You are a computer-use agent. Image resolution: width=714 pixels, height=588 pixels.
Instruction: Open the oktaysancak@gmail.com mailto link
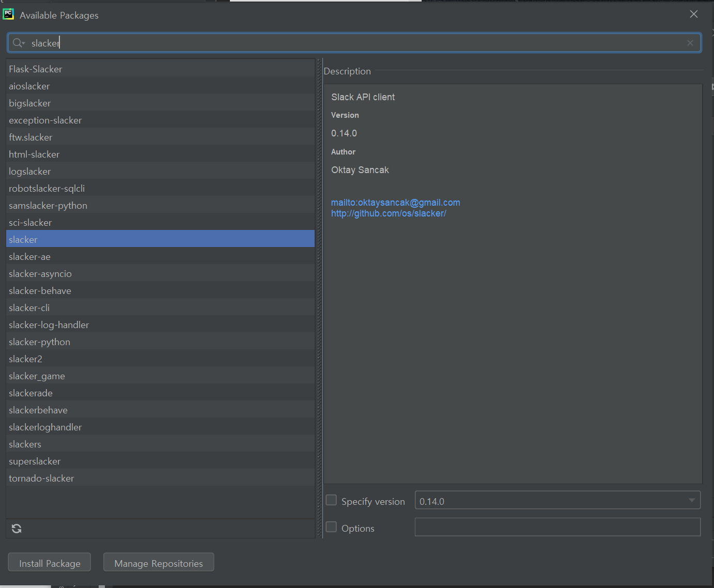(x=395, y=203)
